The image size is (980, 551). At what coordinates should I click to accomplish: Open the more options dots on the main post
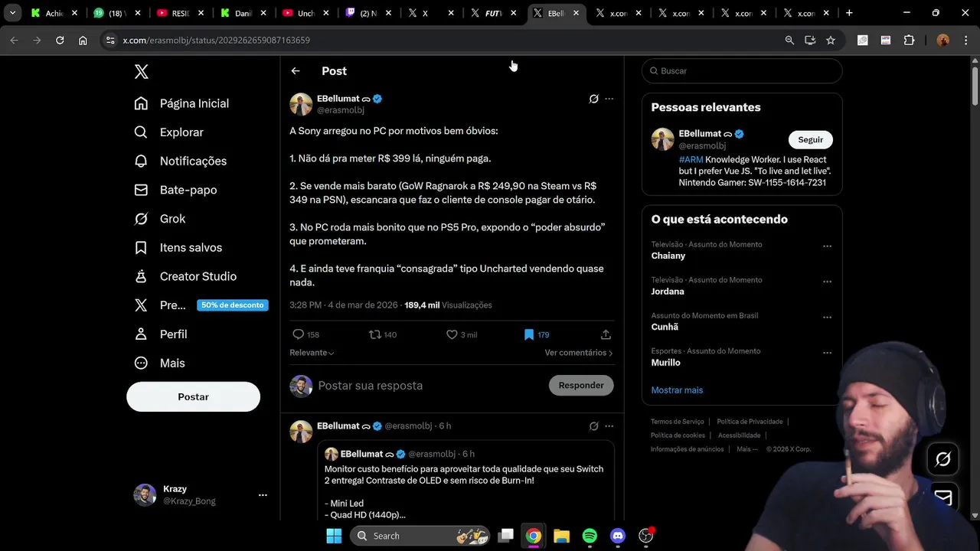click(609, 99)
